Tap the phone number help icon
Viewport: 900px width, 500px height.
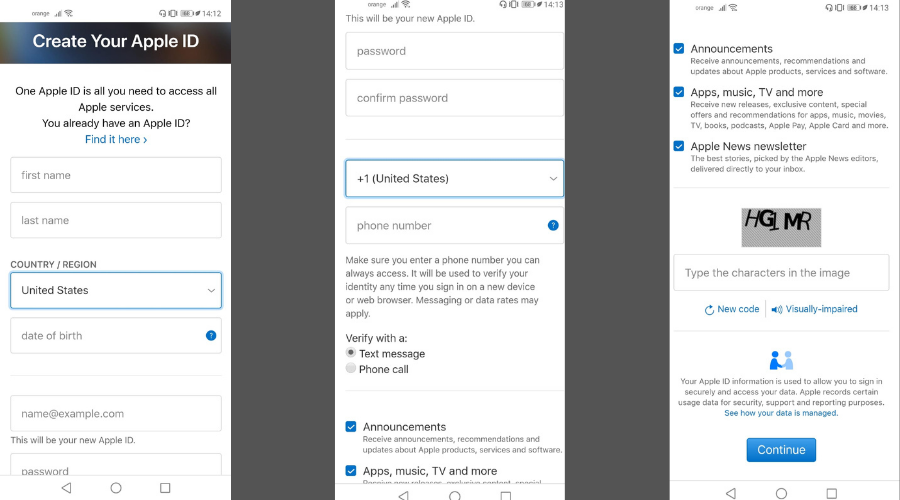553,226
